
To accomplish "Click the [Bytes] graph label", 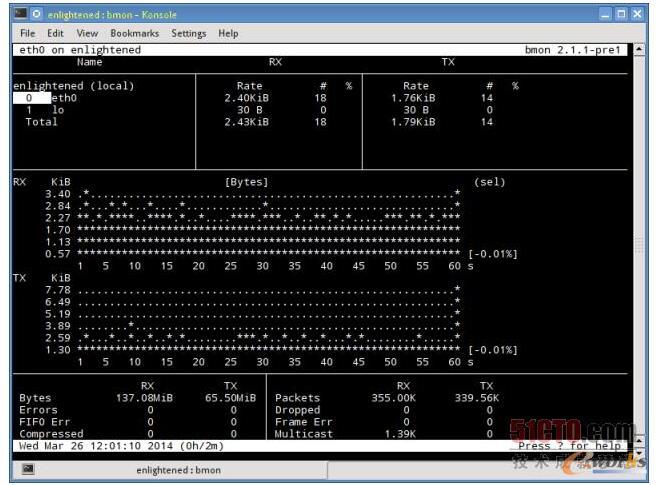I will (x=246, y=182).
